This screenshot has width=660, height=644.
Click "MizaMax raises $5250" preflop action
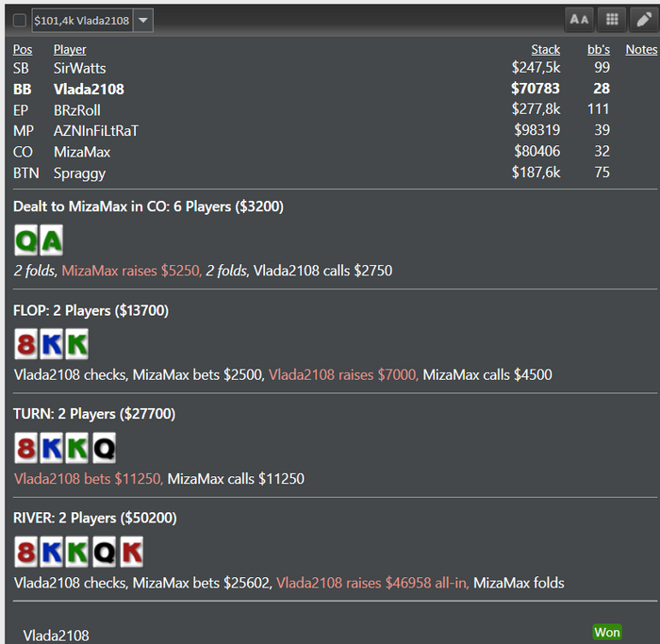click(132, 271)
